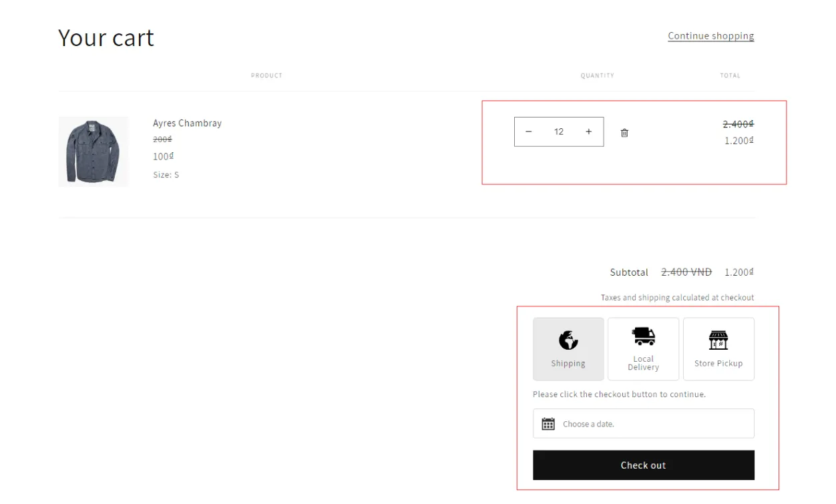
Task: Click the quantity field showing 12
Action: click(559, 132)
